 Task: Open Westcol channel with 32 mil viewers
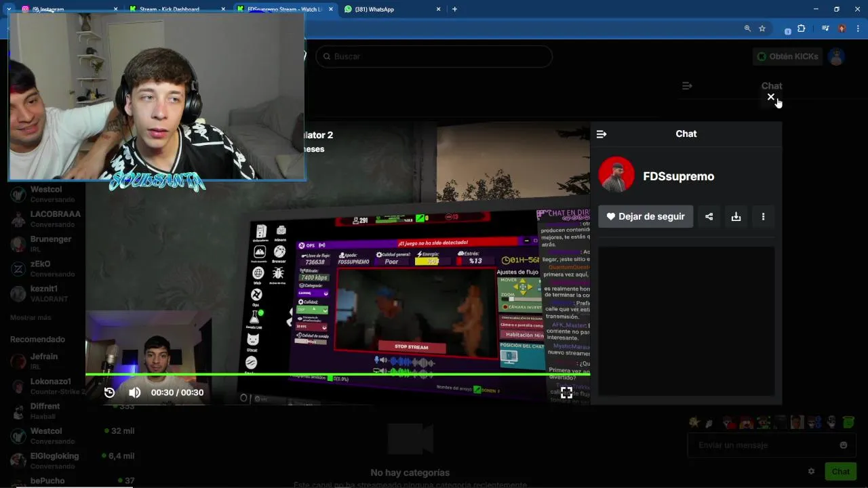pos(71,436)
